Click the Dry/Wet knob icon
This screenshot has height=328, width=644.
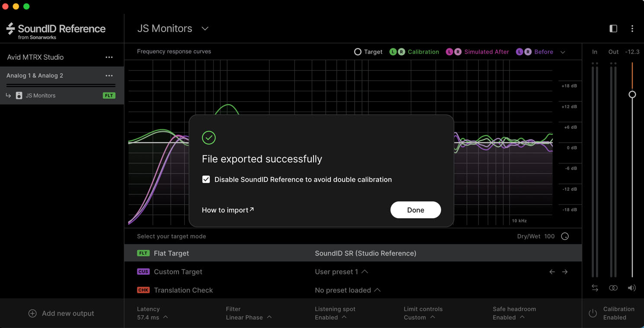point(565,236)
